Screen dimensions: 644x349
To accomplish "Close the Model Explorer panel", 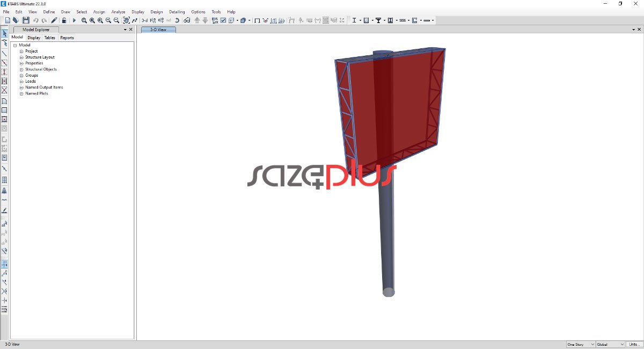I will click(130, 30).
